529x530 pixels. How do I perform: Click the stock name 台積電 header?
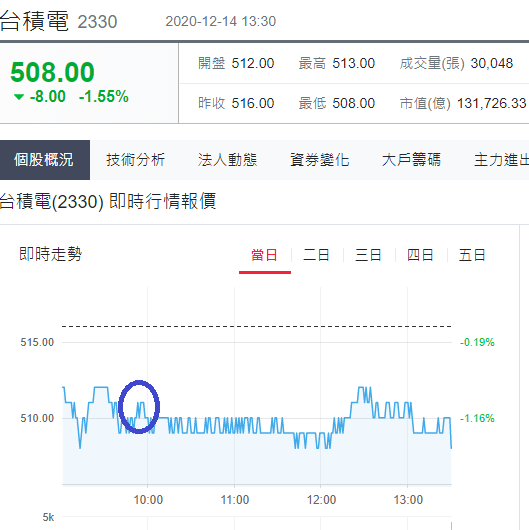tap(34, 21)
